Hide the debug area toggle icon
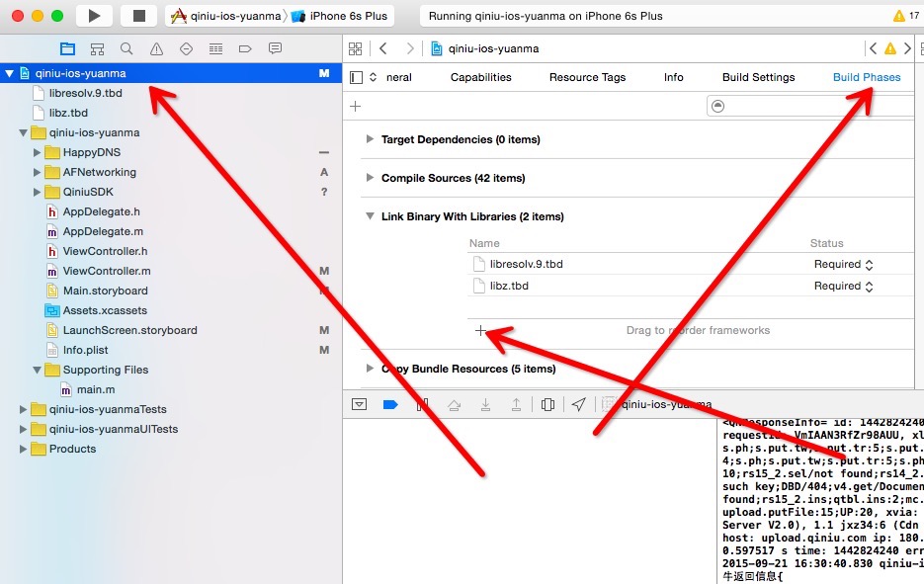This screenshot has height=584, width=924. [359, 404]
